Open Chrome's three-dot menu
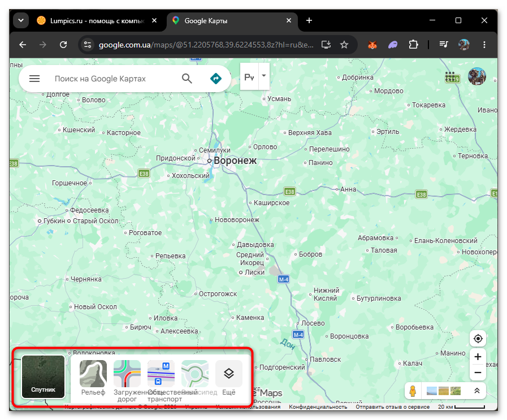The height and width of the screenshot is (420, 507). (484, 45)
